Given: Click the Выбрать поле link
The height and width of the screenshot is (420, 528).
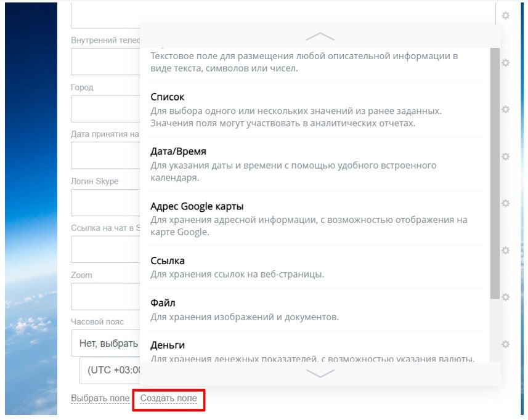Looking at the screenshot, I should click(x=100, y=398).
